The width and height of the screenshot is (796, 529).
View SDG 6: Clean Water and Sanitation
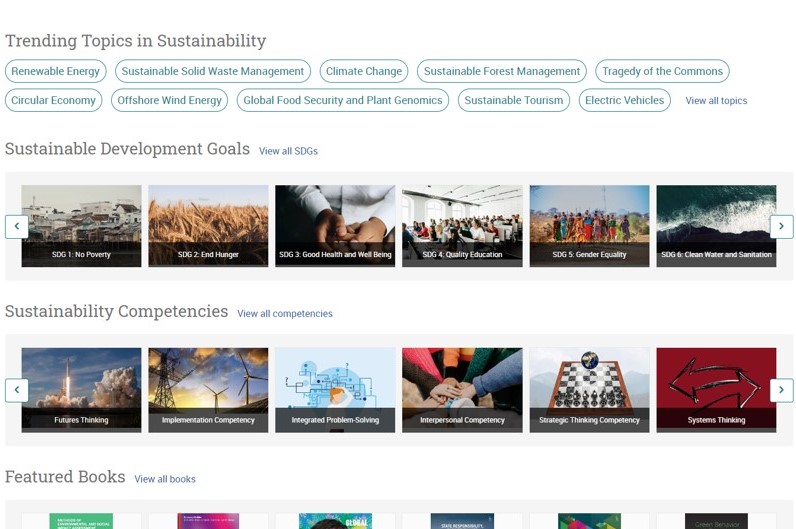716,225
